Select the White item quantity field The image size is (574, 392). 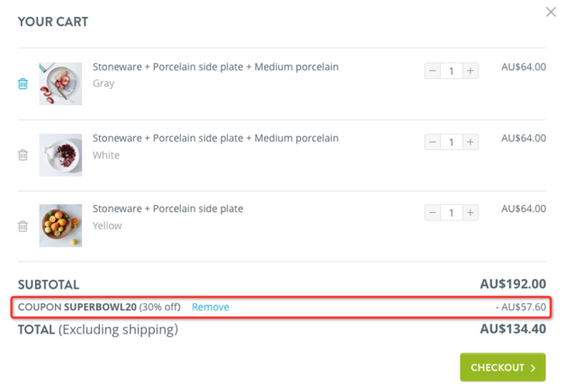(x=452, y=142)
